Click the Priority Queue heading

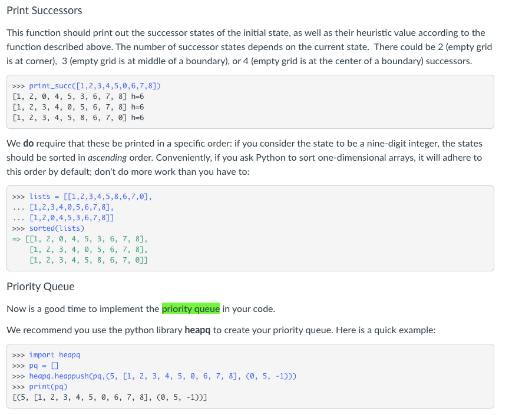click(x=41, y=287)
